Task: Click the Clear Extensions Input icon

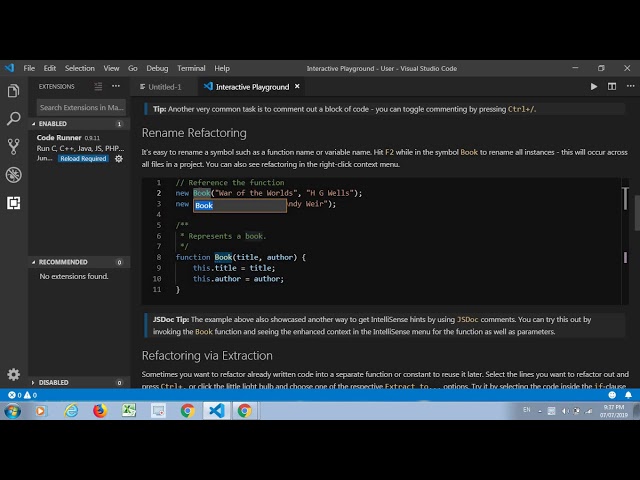Action: (x=98, y=87)
